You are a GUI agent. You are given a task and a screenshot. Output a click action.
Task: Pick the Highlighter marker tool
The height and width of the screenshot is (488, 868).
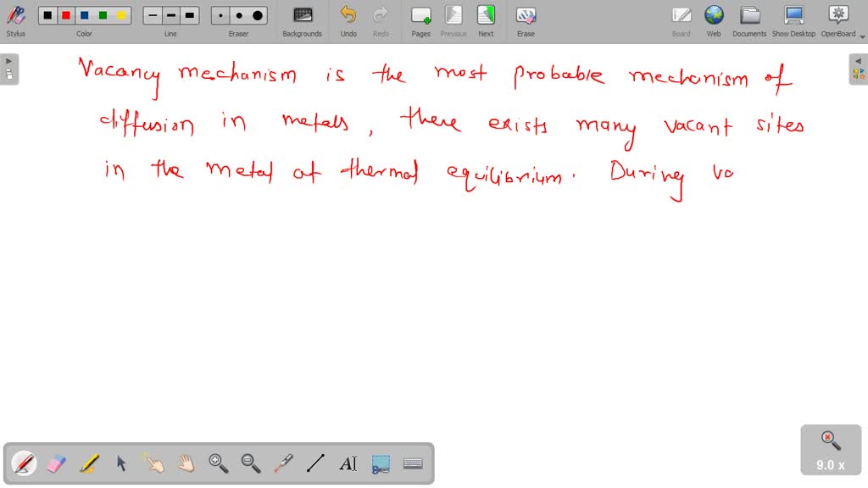[x=87, y=463]
